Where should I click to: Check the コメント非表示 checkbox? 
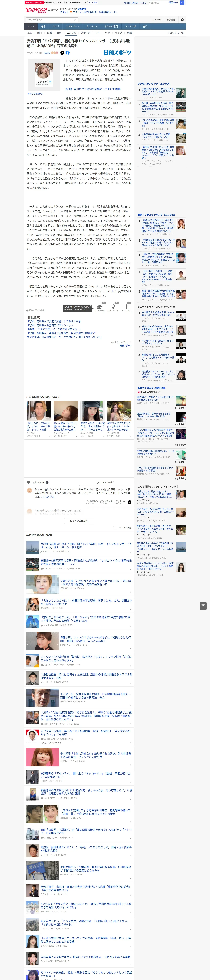point(115,528)
